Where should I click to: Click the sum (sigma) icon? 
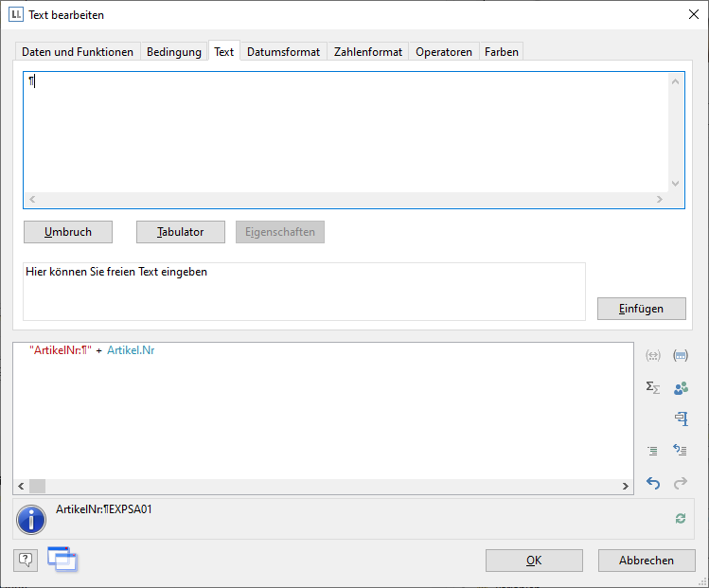click(652, 387)
